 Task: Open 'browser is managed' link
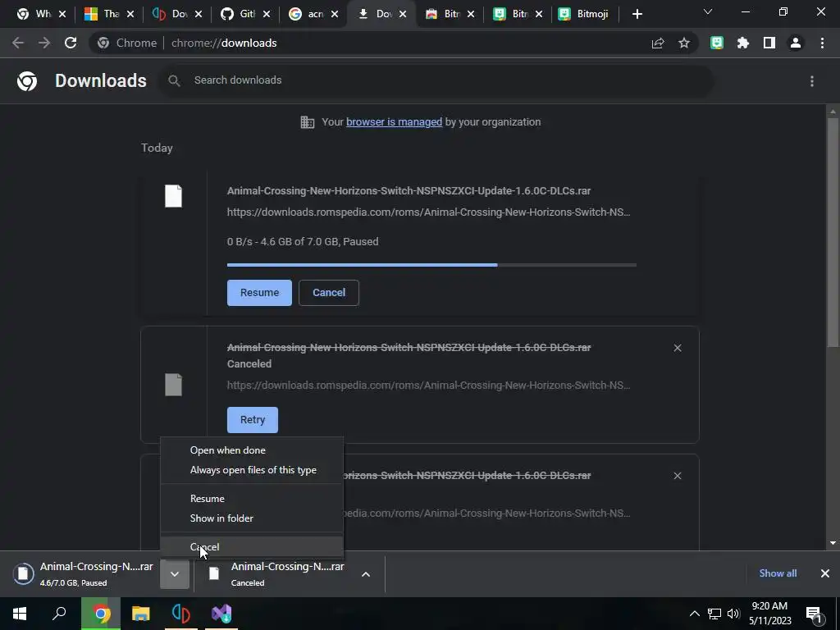395,122
